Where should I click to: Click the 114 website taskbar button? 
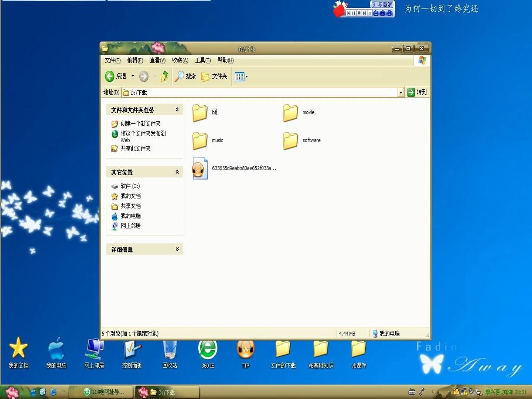click(x=103, y=392)
